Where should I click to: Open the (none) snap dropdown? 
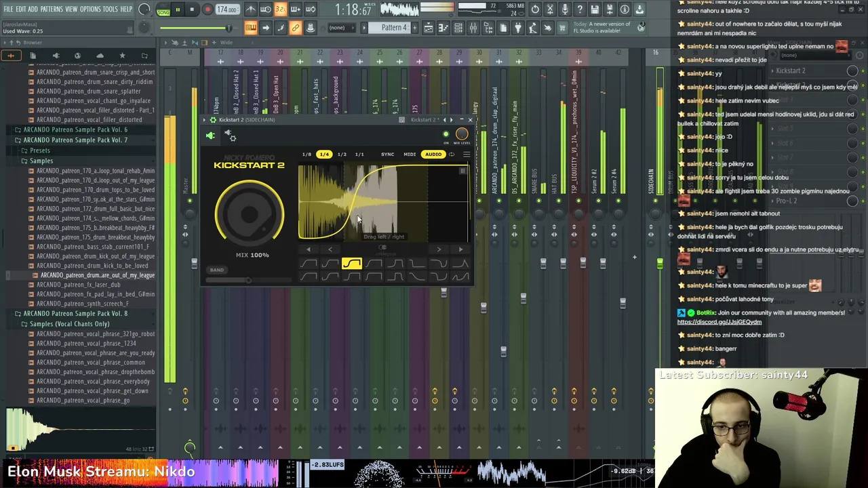point(342,28)
